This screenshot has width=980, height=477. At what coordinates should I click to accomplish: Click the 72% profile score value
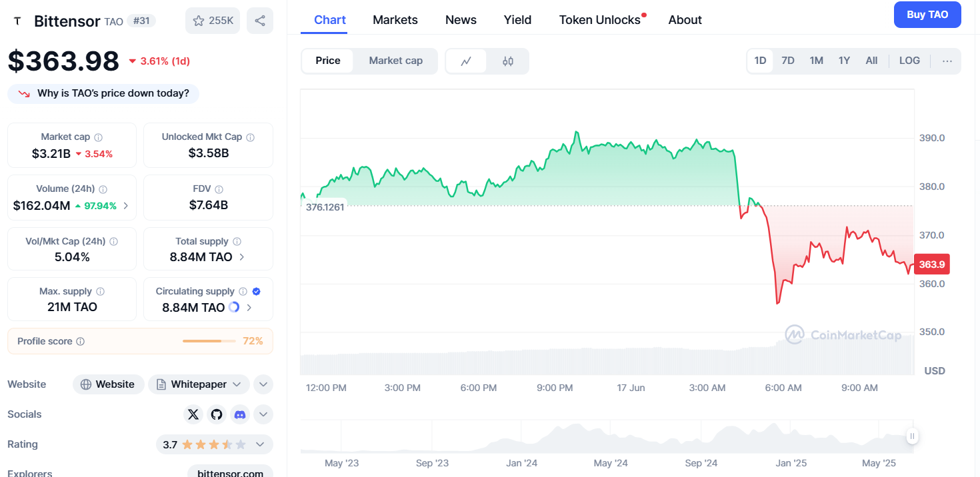(x=253, y=341)
